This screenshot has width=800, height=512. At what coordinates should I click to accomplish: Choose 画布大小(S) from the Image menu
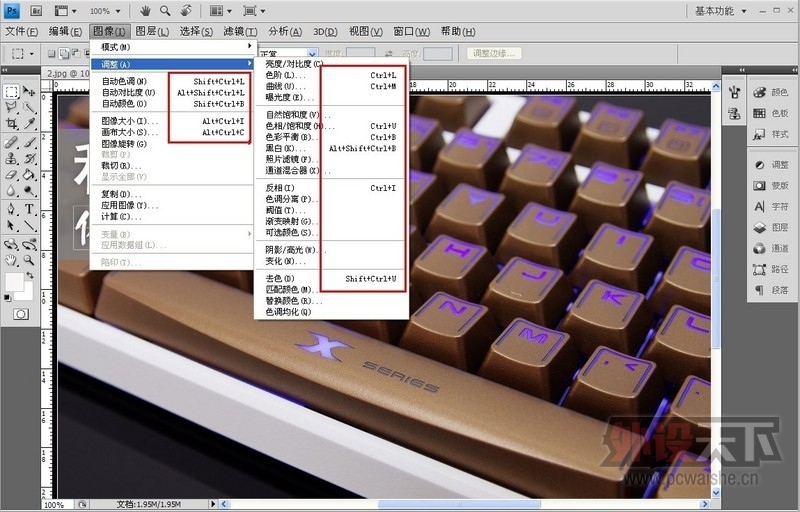click(173, 132)
